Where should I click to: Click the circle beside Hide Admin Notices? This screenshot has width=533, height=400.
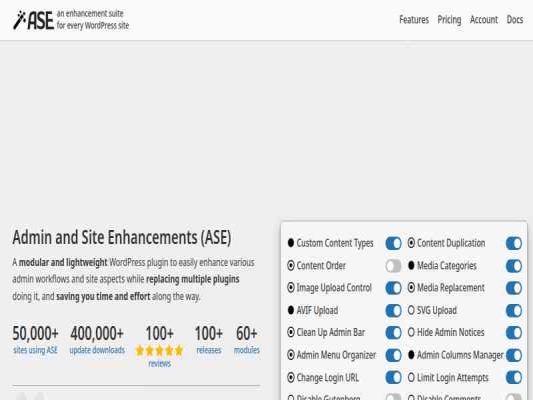pos(411,332)
